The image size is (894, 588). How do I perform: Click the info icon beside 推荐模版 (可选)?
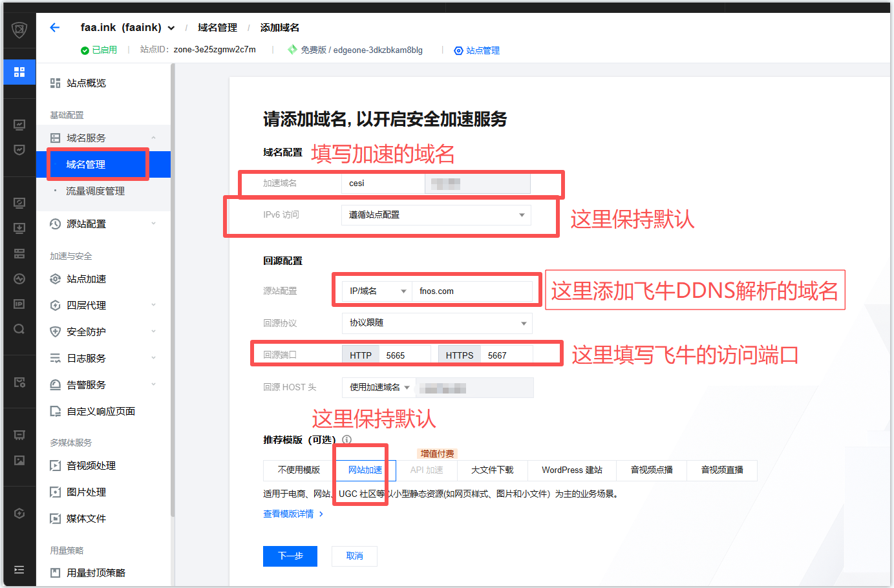point(347,440)
